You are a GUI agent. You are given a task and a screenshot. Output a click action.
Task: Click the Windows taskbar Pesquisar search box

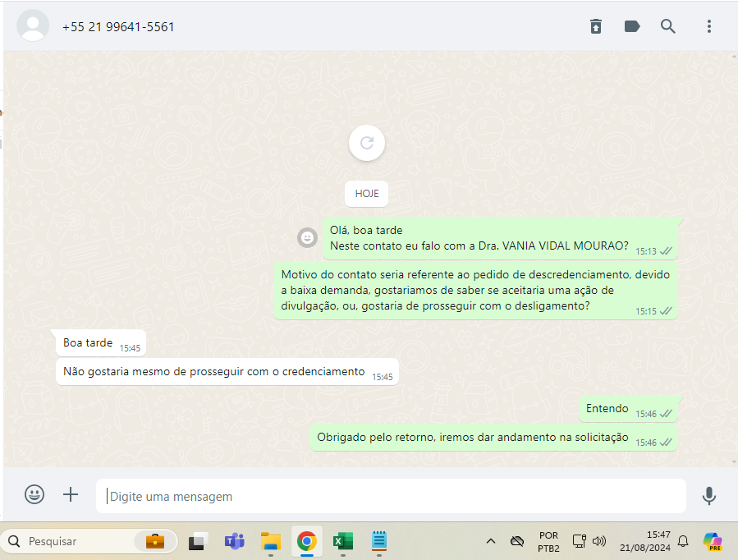point(89,541)
